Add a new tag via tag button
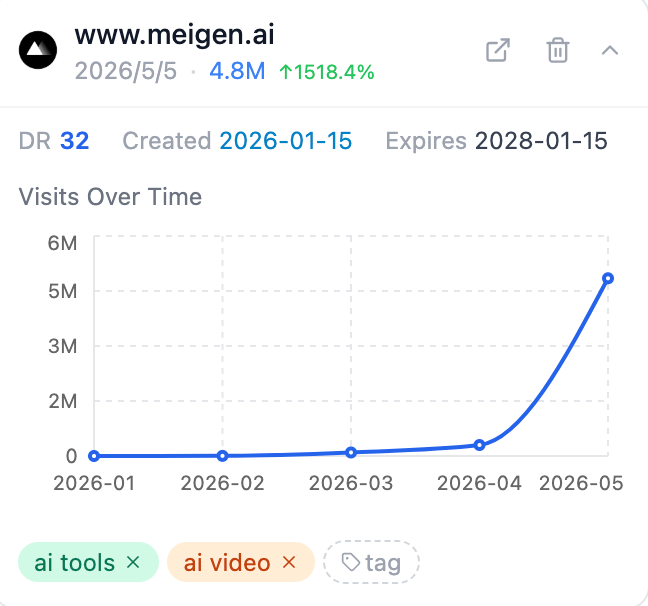The width and height of the screenshot is (648, 606). click(371, 562)
